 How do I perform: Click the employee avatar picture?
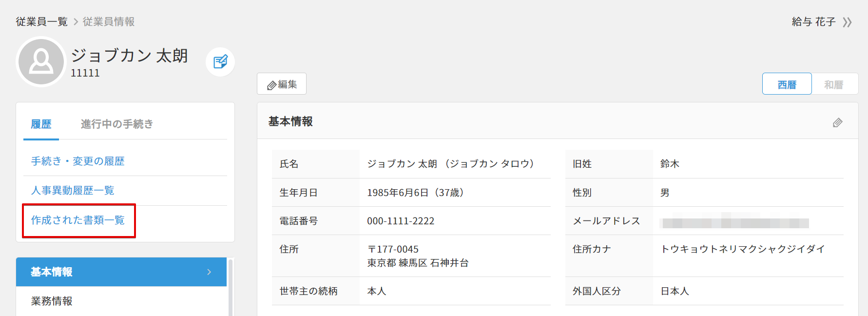[41, 62]
